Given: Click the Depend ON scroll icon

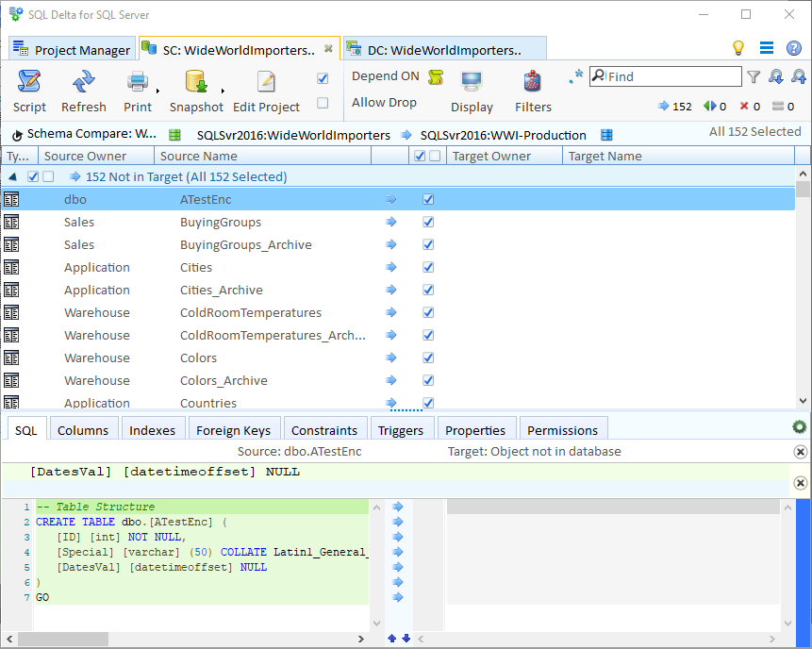Looking at the screenshot, I should coord(436,77).
